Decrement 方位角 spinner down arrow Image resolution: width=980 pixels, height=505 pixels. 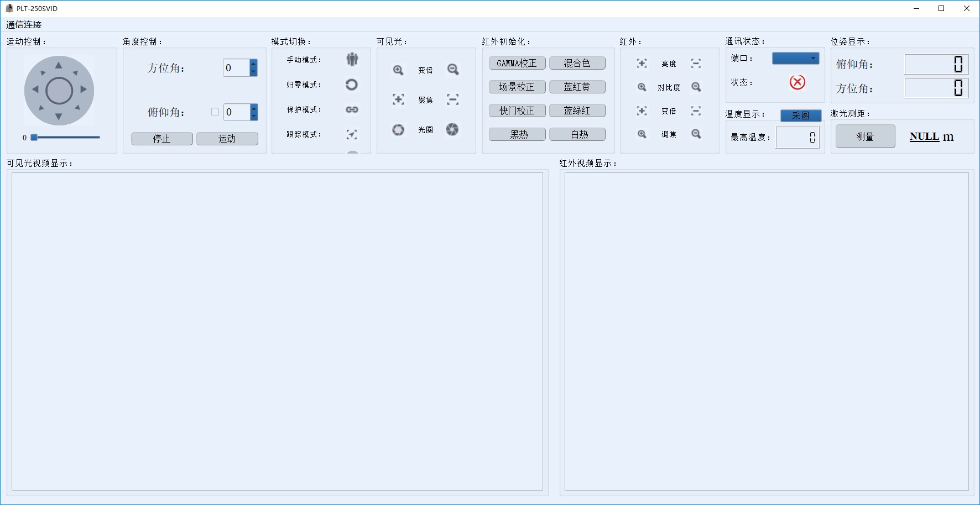[x=253, y=72]
